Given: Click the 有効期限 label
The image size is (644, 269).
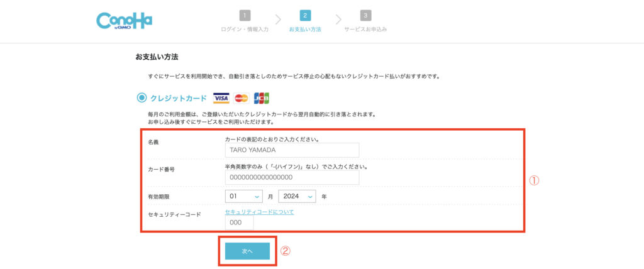Looking at the screenshot, I should click(x=158, y=197).
